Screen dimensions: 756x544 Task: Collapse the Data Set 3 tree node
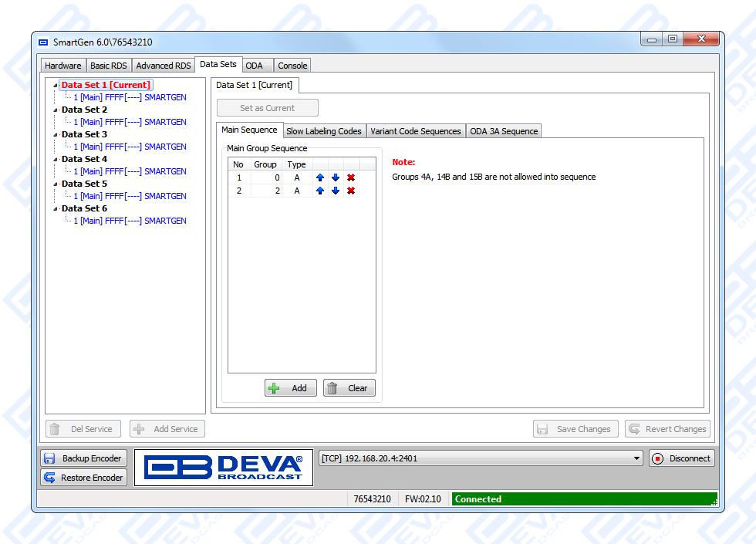[x=56, y=135]
